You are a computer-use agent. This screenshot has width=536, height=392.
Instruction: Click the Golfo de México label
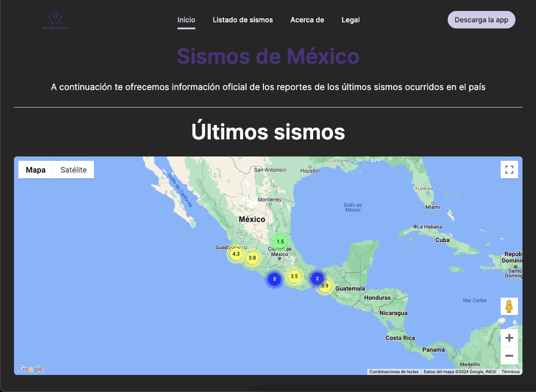click(x=353, y=208)
